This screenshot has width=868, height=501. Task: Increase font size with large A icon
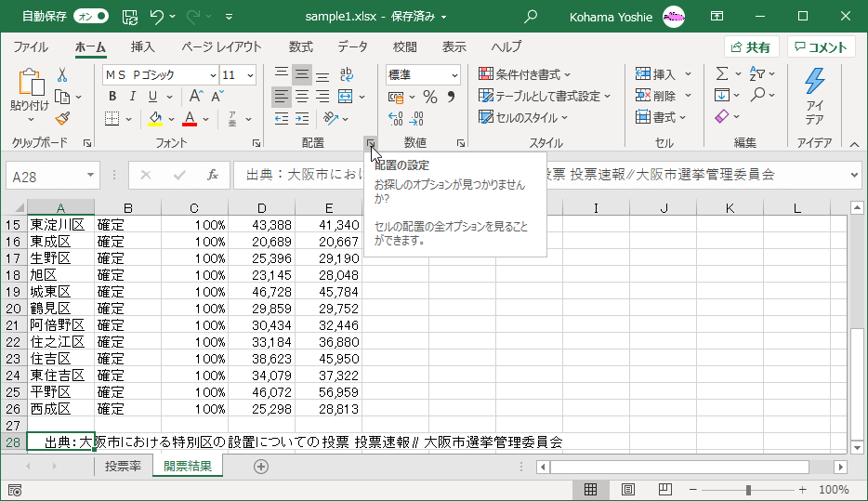point(195,97)
